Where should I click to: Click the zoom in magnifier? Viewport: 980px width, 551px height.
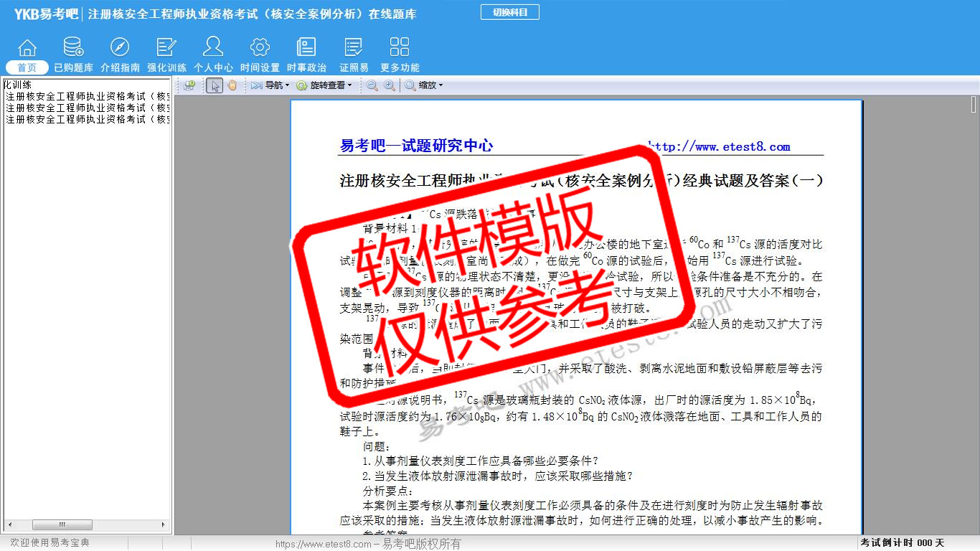coord(390,85)
